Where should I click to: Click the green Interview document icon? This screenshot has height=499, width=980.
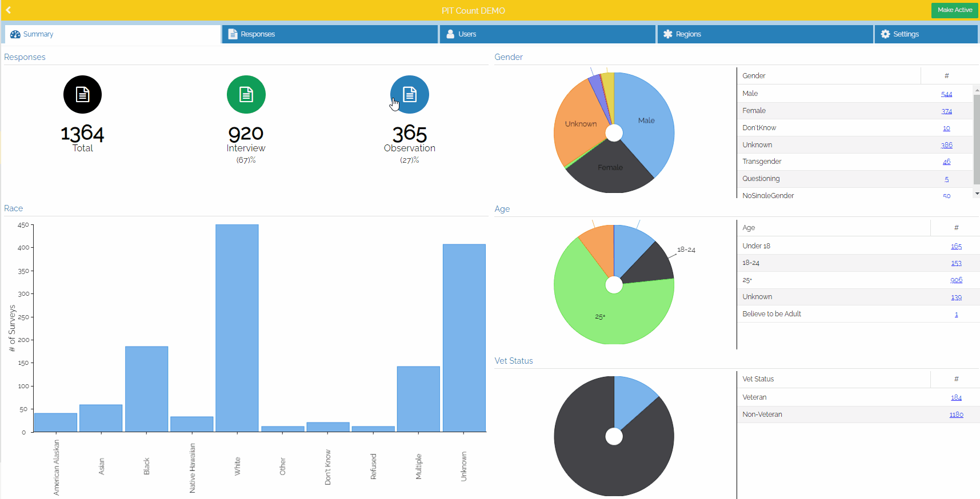(x=246, y=94)
